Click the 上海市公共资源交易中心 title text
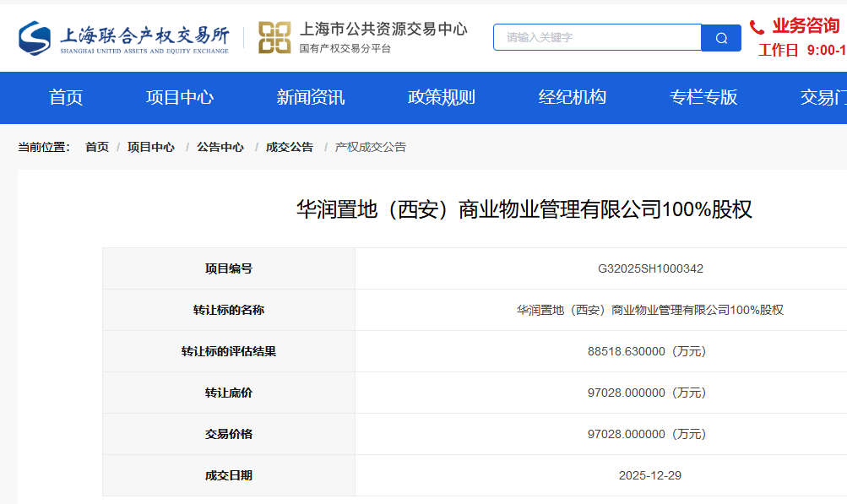Screen dimensions: 847x504 (x=383, y=30)
